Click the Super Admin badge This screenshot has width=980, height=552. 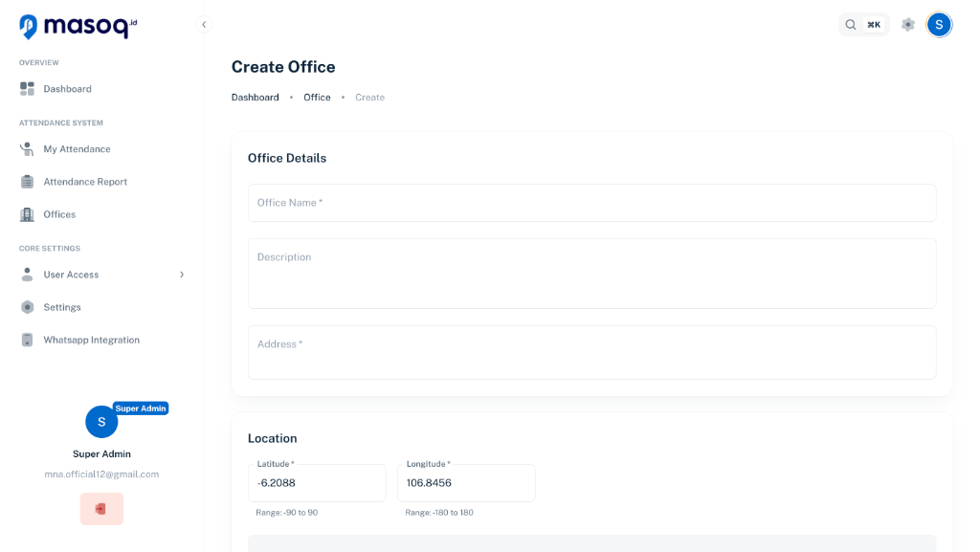[x=141, y=408]
